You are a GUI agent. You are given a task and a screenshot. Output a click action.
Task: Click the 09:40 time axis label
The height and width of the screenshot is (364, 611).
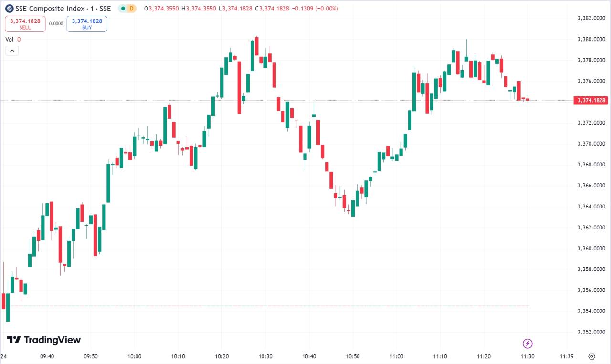[47, 356]
